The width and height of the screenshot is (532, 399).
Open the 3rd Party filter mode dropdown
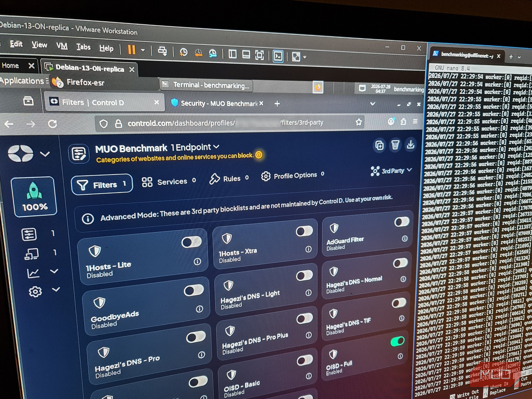coord(392,171)
